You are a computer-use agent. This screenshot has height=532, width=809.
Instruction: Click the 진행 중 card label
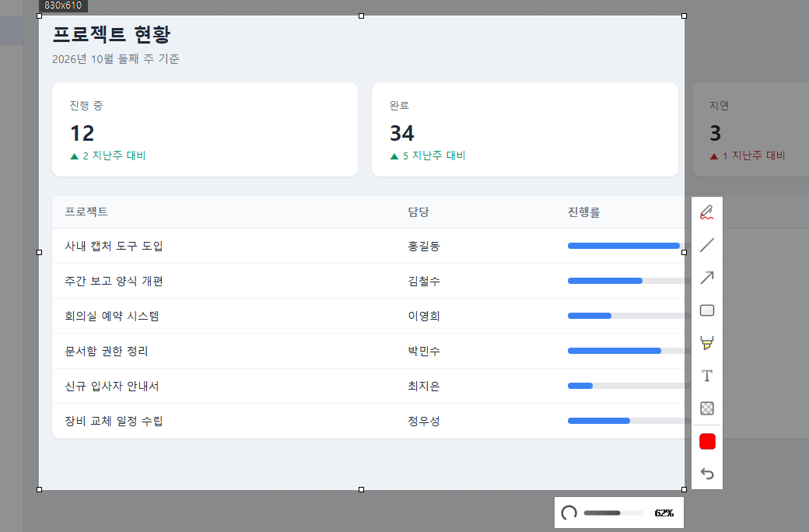click(x=86, y=105)
